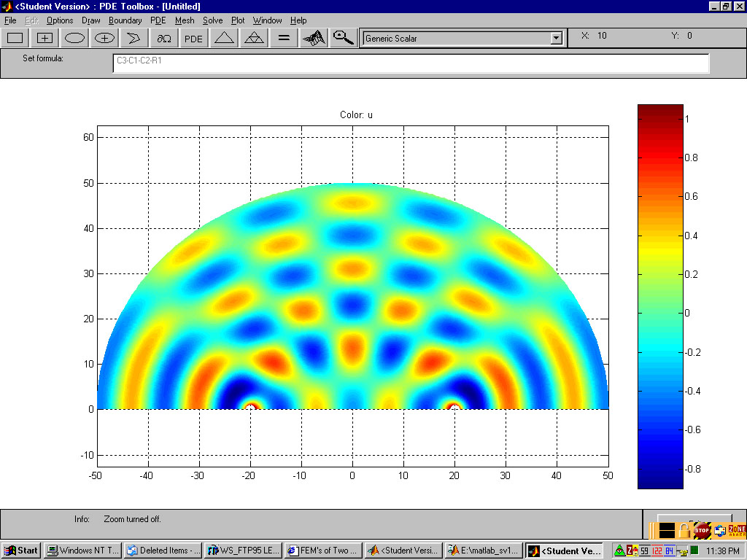The width and height of the screenshot is (747, 560).
Task: Switch to E:\matlab_sv1 taskbar window
Action: click(484, 551)
